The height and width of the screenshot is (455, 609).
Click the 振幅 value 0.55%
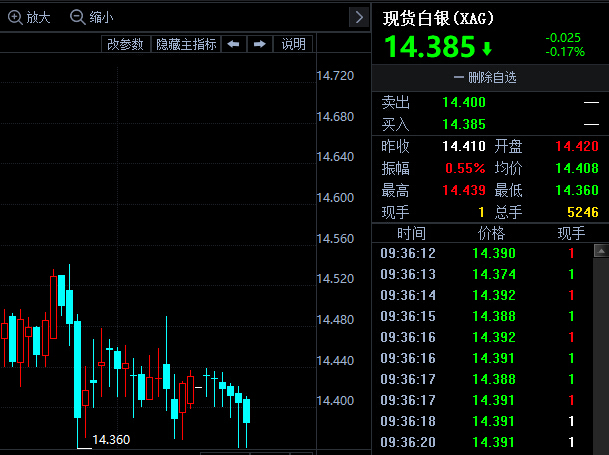pos(465,168)
